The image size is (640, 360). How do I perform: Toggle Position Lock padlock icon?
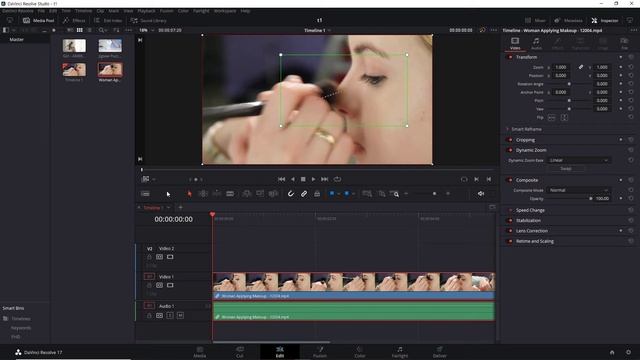click(x=317, y=194)
